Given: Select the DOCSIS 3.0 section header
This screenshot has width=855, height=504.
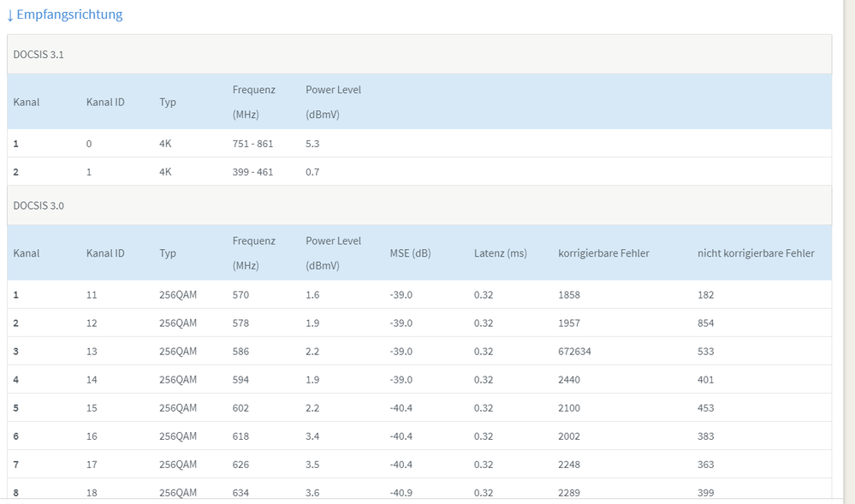Looking at the screenshot, I should tap(39, 205).
